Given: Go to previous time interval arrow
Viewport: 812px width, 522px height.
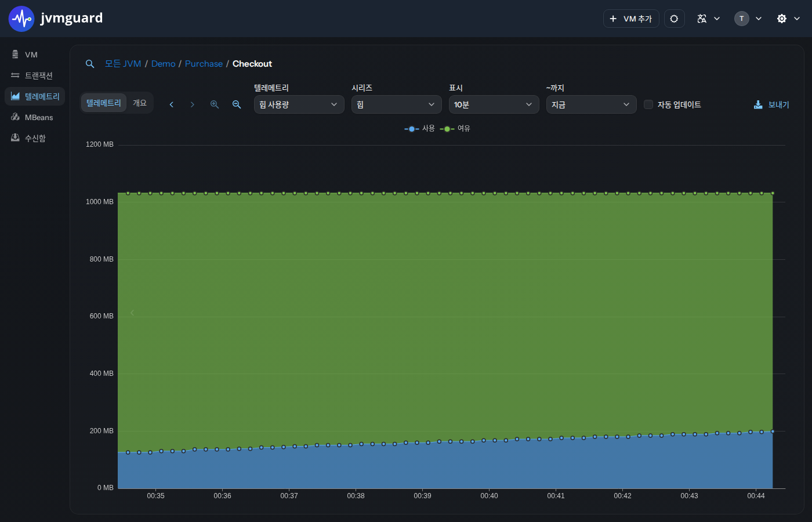Looking at the screenshot, I should [171, 104].
